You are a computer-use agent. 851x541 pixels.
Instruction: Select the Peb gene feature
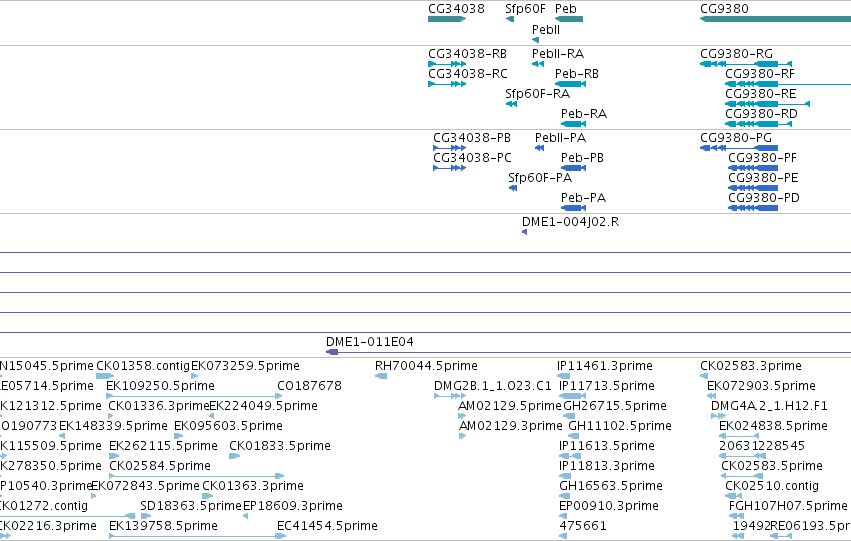(x=569, y=19)
